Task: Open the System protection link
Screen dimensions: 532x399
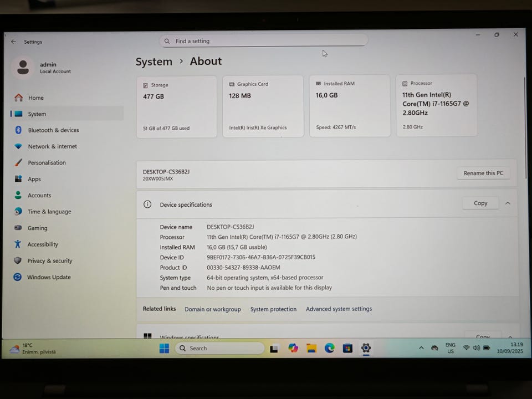Action: (x=273, y=309)
